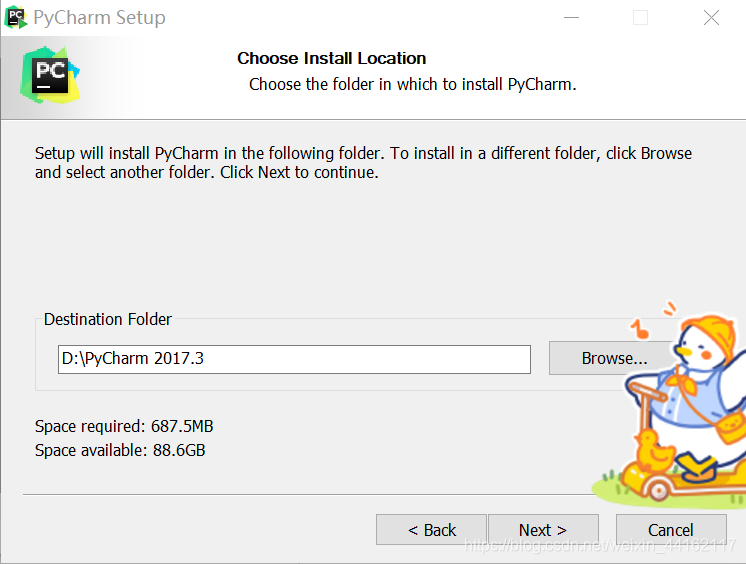746x564 pixels.
Task: Click the small yellow duckling on scooter
Action: pos(654,450)
